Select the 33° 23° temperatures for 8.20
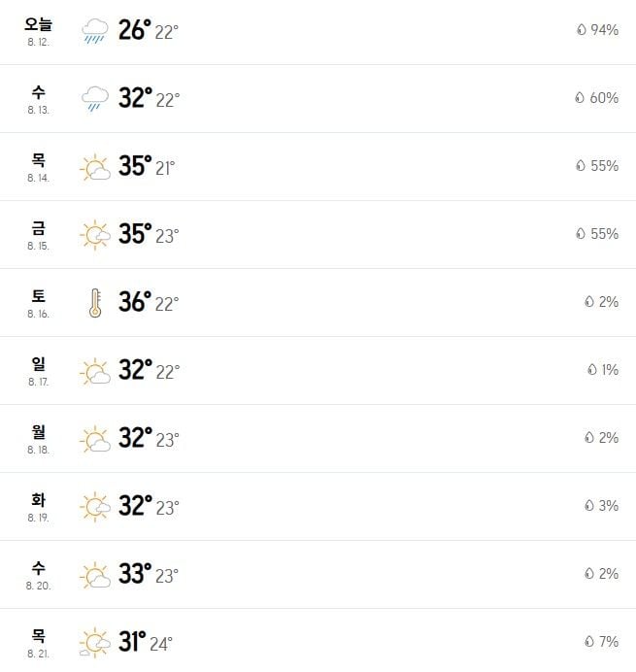Screen dimensions: 636x672 (x=149, y=574)
